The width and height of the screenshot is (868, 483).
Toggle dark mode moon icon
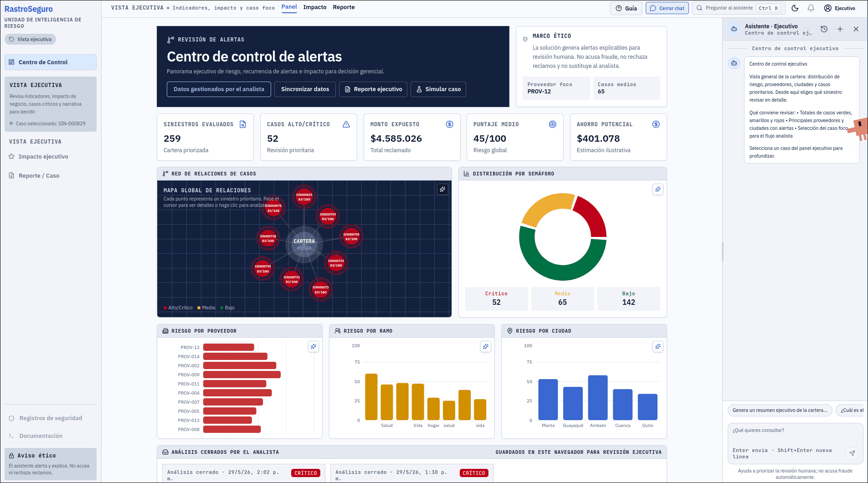pos(795,8)
